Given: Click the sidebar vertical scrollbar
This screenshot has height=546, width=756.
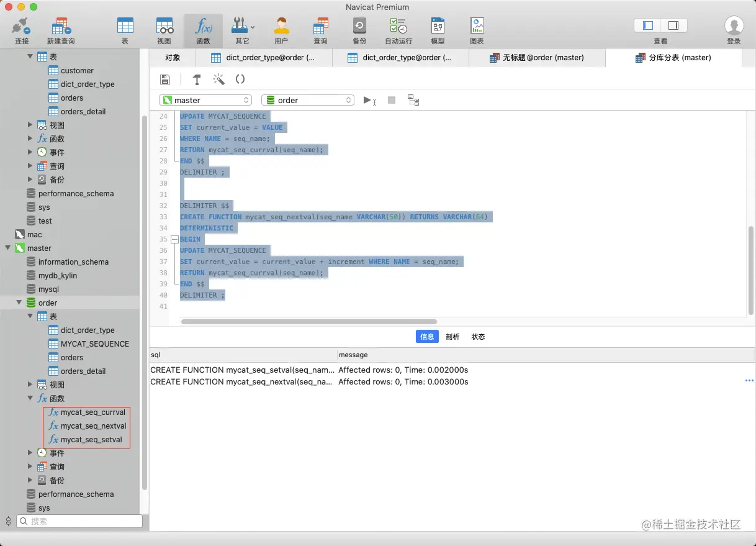Looking at the screenshot, I should [x=145, y=302].
